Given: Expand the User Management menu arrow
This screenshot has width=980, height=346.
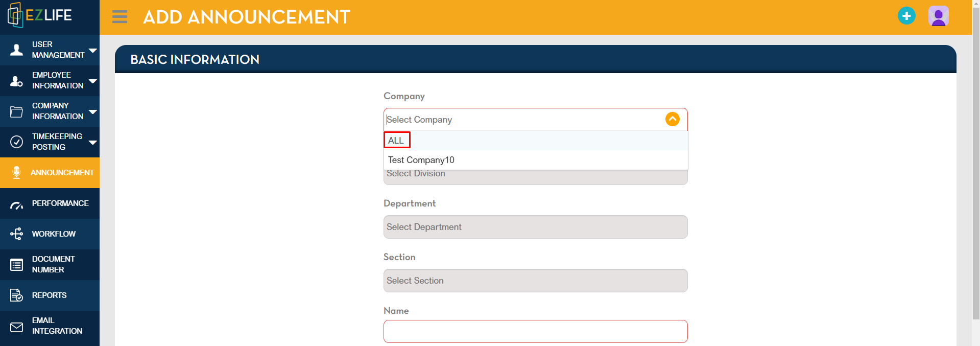Looking at the screenshot, I should 93,50.
